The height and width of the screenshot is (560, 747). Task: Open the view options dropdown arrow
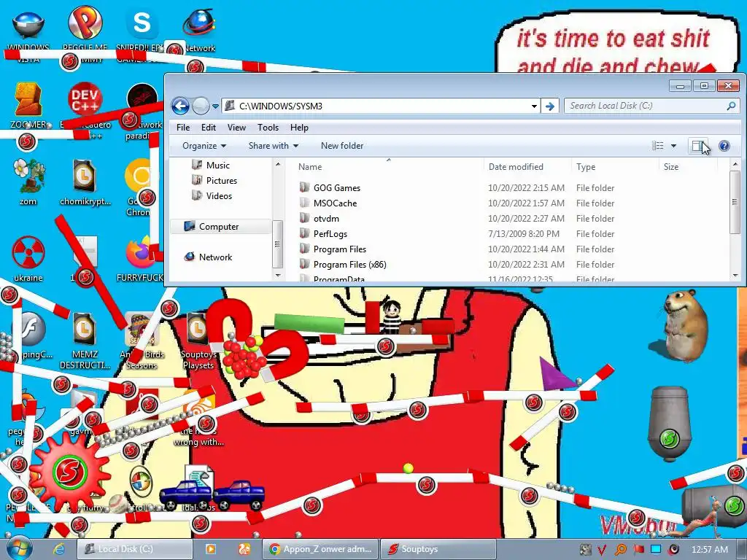click(673, 146)
